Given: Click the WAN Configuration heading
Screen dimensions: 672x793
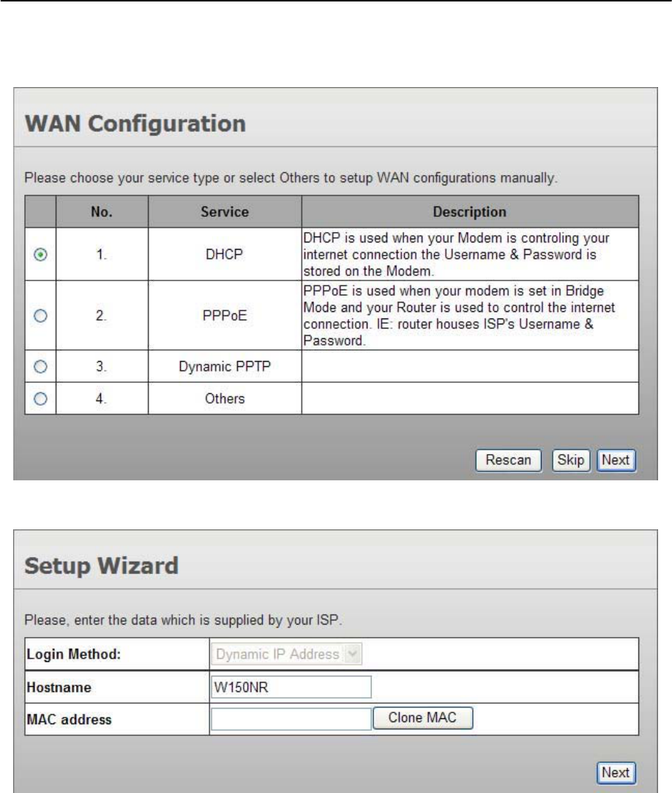Looking at the screenshot, I should [x=135, y=124].
